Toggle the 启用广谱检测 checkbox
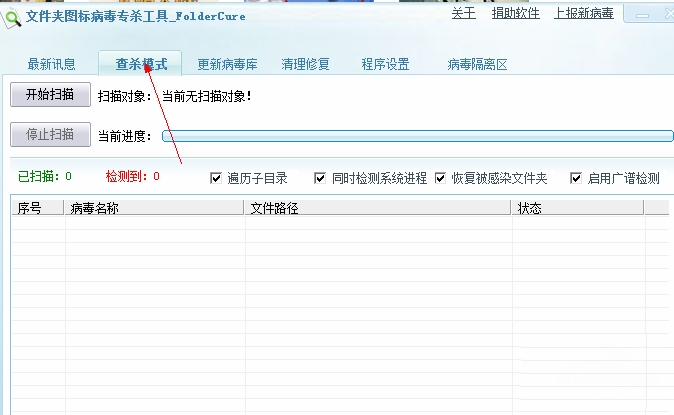This screenshot has height=415, width=674. click(576, 178)
